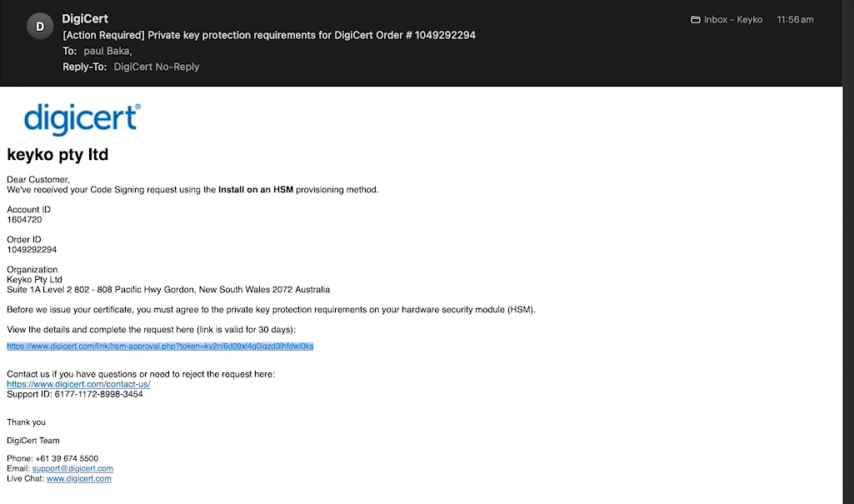The width and height of the screenshot is (854, 504).
Task: Click the folder icon beside Inbox – Keyko
Action: click(695, 18)
